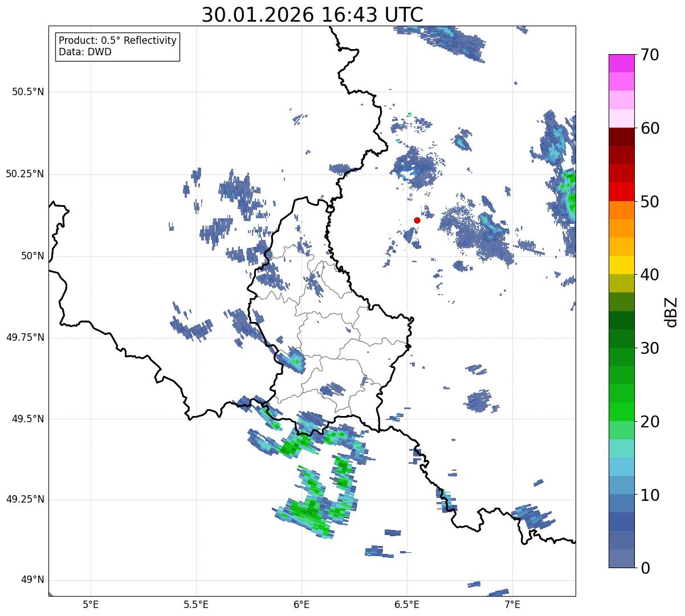Click the 5.5°E longitude label
Viewport: 685px width, 616px height.
tap(196, 605)
